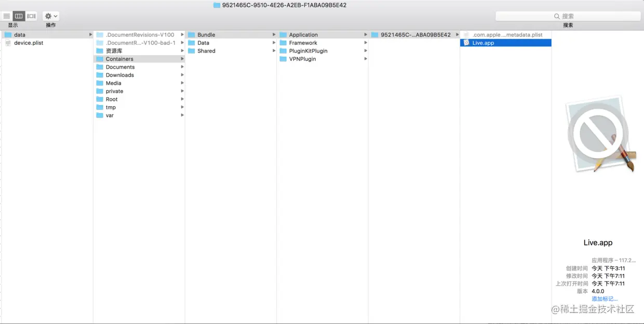Click Live.app name in preview pane

click(598, 243)
